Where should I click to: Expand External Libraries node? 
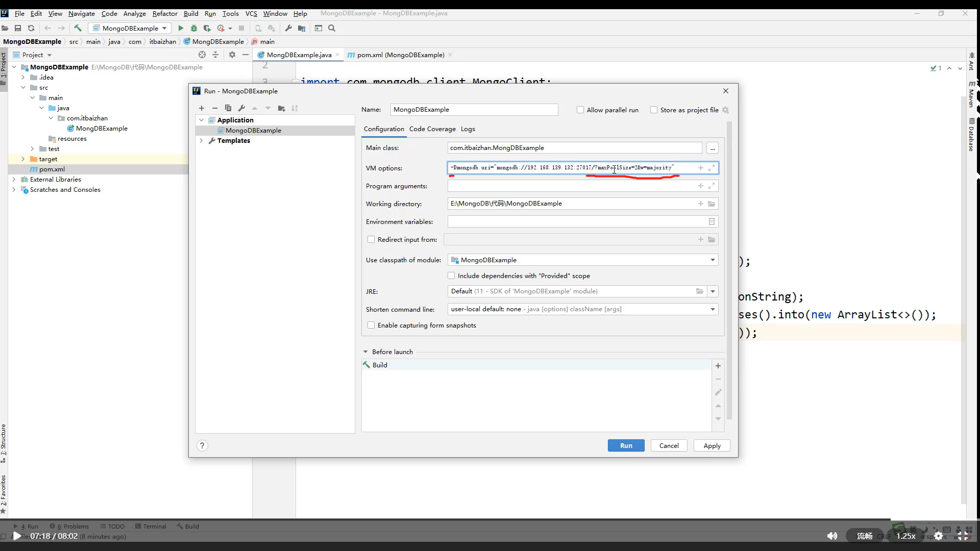[x=14, y=179]
